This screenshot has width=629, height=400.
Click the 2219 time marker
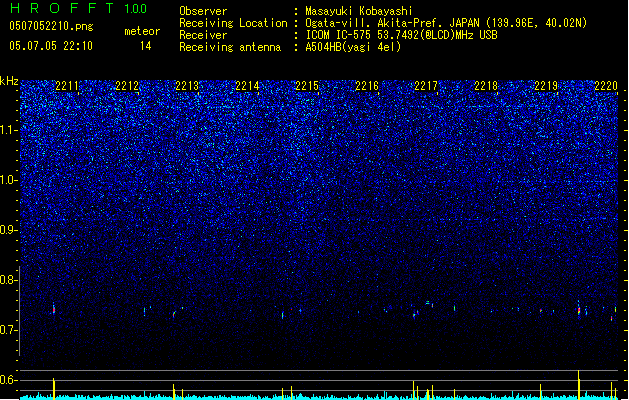tap(546, 86)
